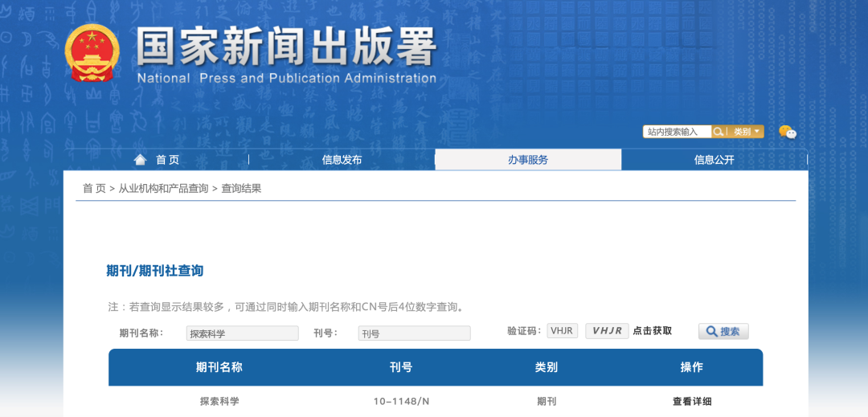Click the 验证码 input box

coord(563,331)
